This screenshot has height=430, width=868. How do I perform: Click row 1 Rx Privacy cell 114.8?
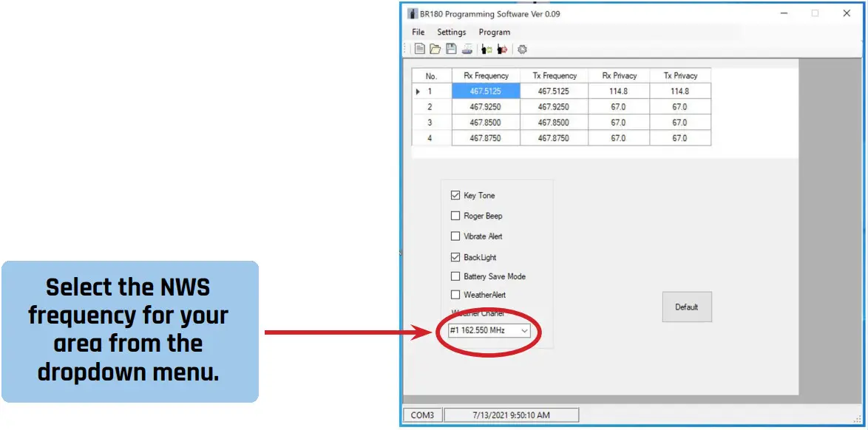pos(619,92)
